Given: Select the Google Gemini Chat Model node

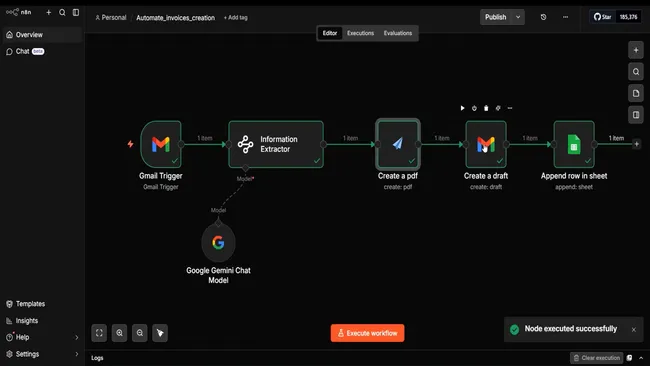Looking at the screenshot, I should tap(218, 243).
